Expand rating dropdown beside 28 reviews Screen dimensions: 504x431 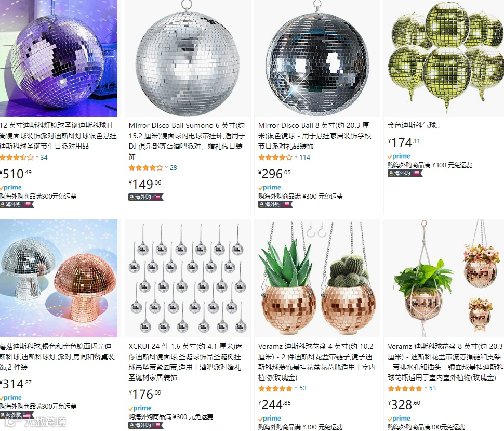(x=167, y=167)
